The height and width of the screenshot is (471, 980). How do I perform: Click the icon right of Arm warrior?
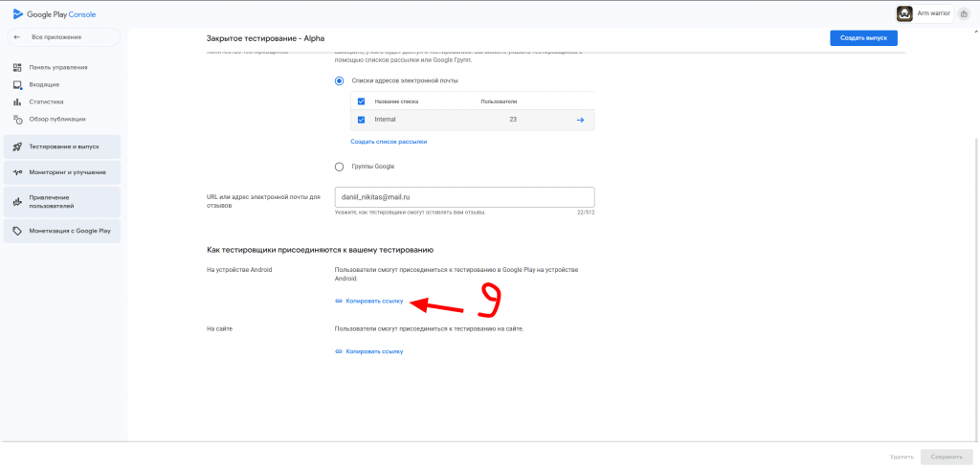964,13
